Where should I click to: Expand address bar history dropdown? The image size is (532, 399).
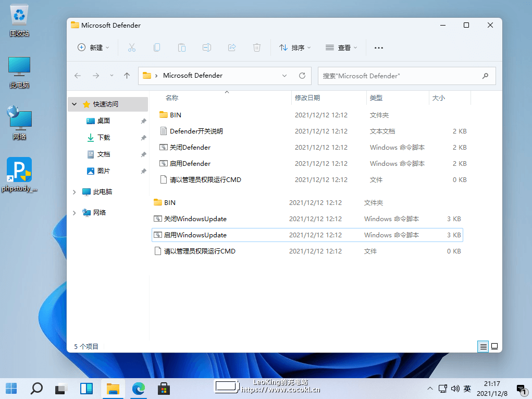[284, 76]
